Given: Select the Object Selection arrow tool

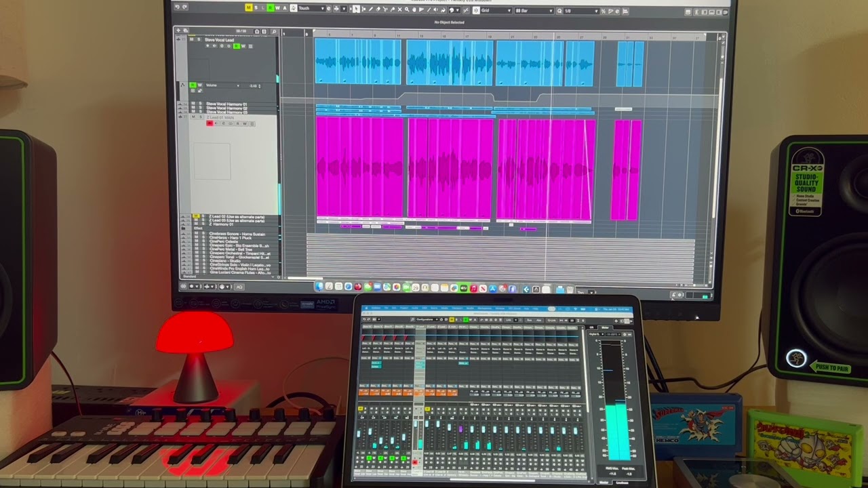Looking at the screenshot, I should tap(355, 7).
